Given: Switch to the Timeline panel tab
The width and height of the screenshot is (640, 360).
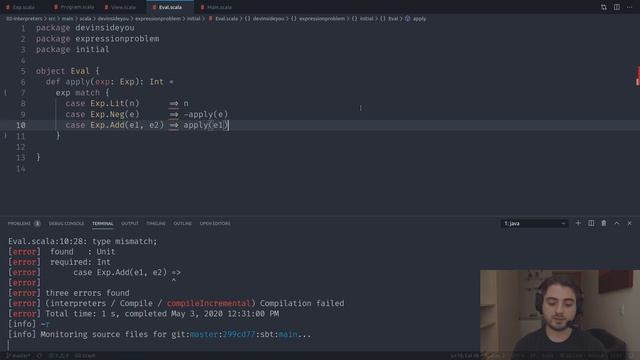Looking at the screenshot, I should point(156,223).
